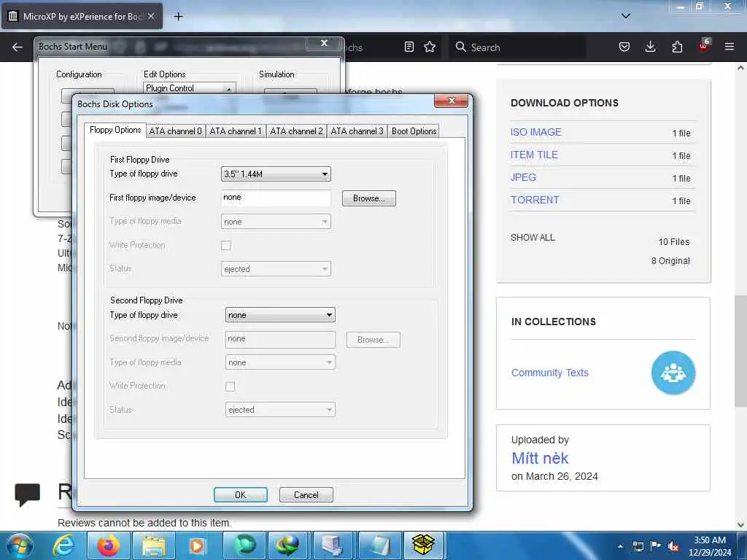The height and width of the screenshot is (560, 747).
Task: Click Plugin Control list scroll arrow in Bochs Start Menu
Action: [229, 89]
